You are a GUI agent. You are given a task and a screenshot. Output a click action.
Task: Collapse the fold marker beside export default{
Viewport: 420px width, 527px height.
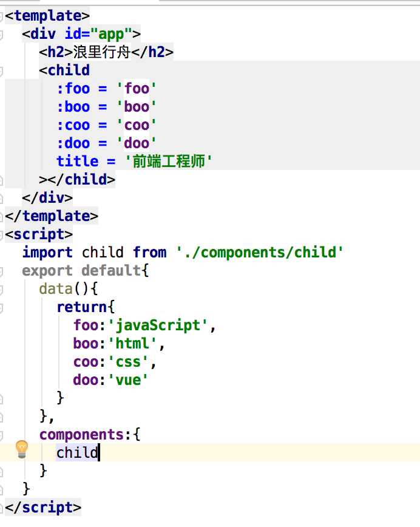(x=1, y=271)
